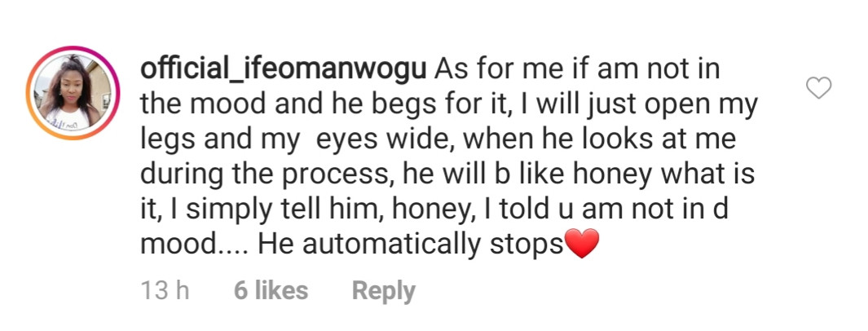This screenshot has width=868, height=331.
Task: Show who liked via "6 likes"
Action: 271,290
